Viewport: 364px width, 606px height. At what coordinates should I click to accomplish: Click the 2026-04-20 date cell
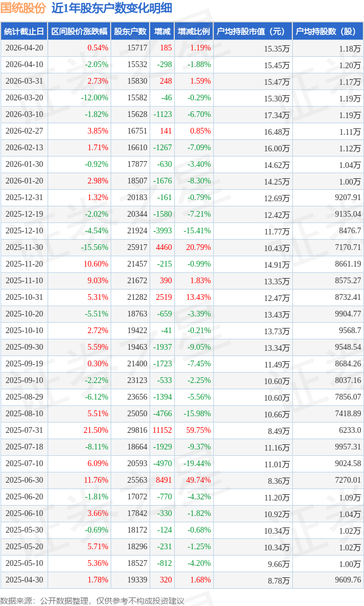coord(24,48)
